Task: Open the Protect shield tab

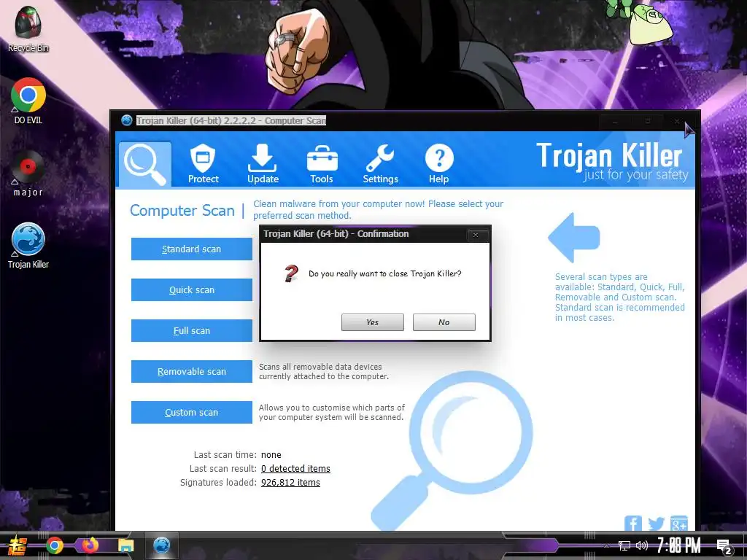Action: pyautogui.click(x=203, y=164)
